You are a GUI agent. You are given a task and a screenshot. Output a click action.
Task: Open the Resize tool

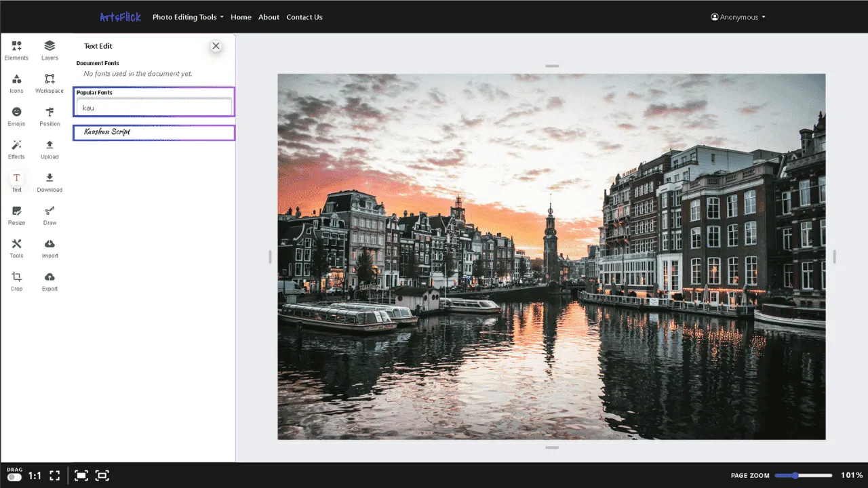[x=16, y=216]
